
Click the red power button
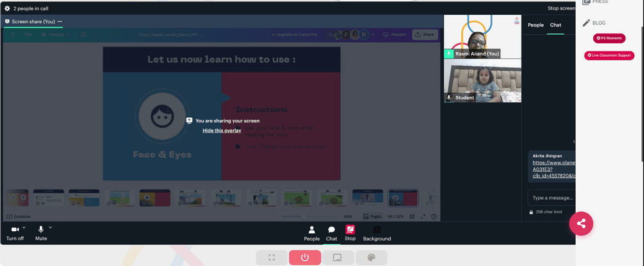pos(305,258)
